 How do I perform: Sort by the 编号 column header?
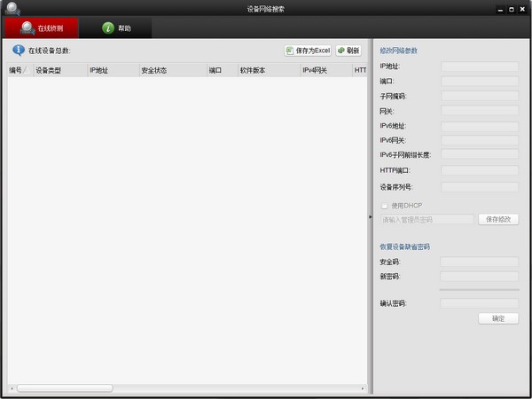pyautogui.click(x=18, y=70)
